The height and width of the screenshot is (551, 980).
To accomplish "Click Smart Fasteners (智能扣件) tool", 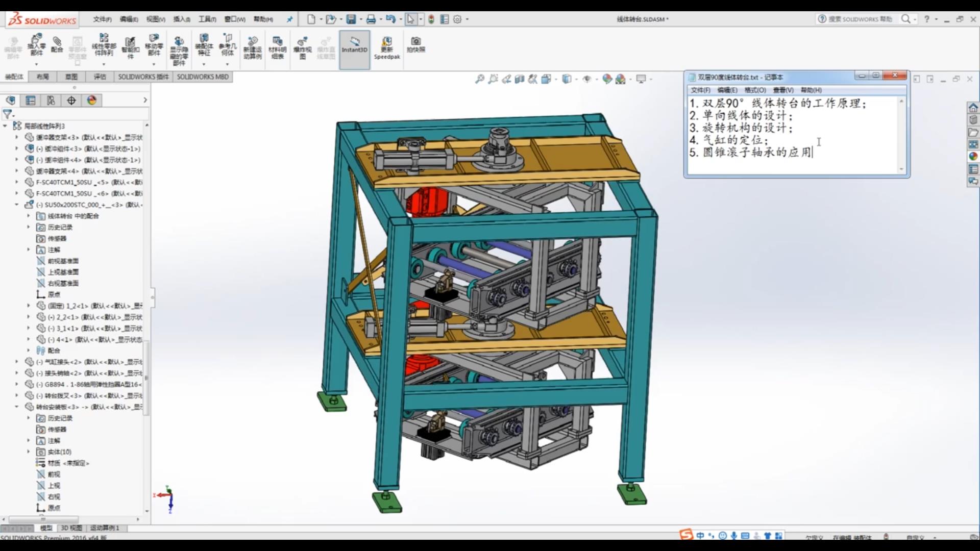I will click(x=130, y=48).
